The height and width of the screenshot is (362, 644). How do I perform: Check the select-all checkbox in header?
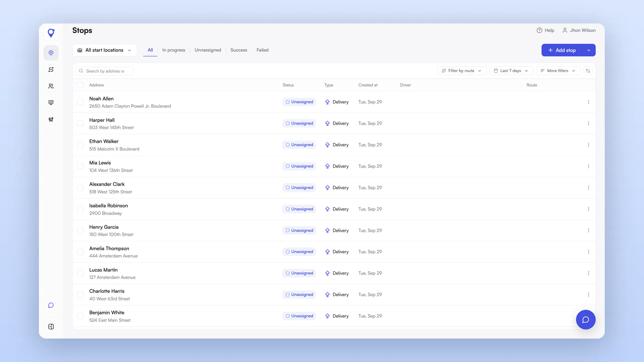[80, 85]
